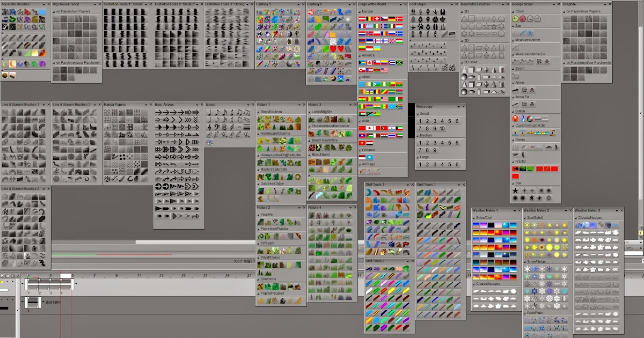Collapse Skies/Ciel in Weather Meteo 1
Viewport: 644px width, 338px height.
(474, 218)
